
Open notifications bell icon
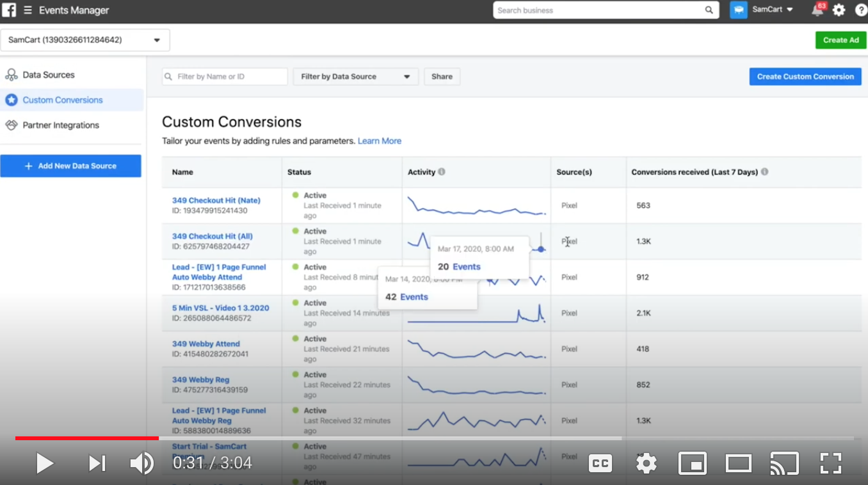[x=817, y=10]
